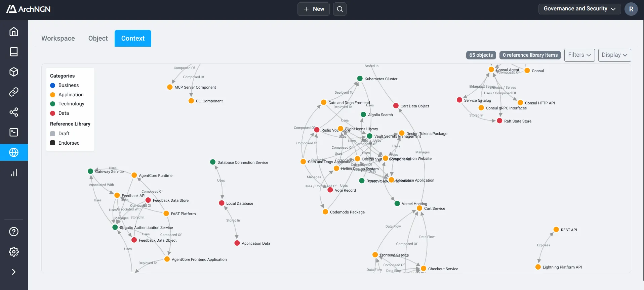The width and height of the screenshot is (644, 290).
Task: Open the help question mark icon
Action: [x=14, y=232]
